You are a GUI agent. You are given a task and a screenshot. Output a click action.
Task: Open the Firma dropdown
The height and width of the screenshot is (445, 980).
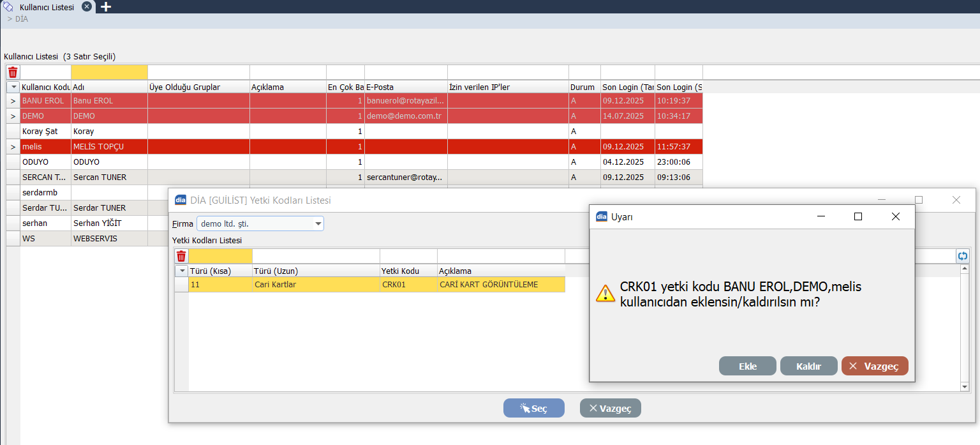(318, 224)
